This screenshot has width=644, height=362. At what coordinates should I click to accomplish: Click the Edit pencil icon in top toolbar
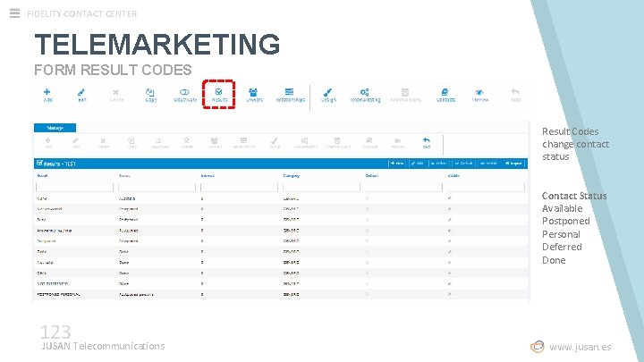tap(81, 95)
